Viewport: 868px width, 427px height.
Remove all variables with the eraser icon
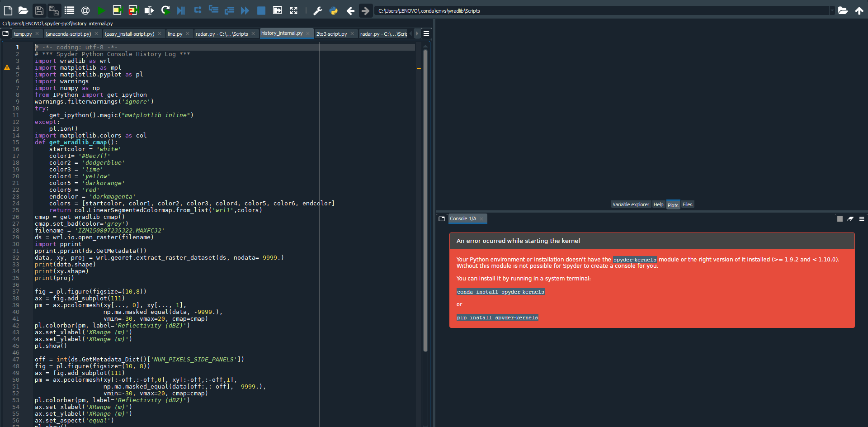coord(850,218)
